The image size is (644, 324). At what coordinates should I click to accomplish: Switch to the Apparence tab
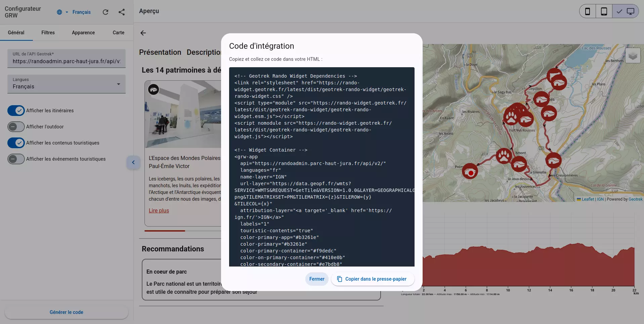pos(83,33)
